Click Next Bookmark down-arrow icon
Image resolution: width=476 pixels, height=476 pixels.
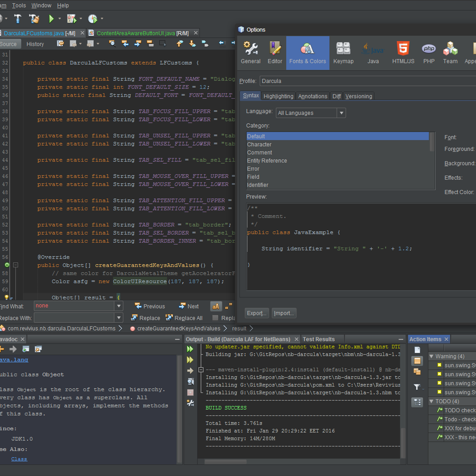coord(192,44)
